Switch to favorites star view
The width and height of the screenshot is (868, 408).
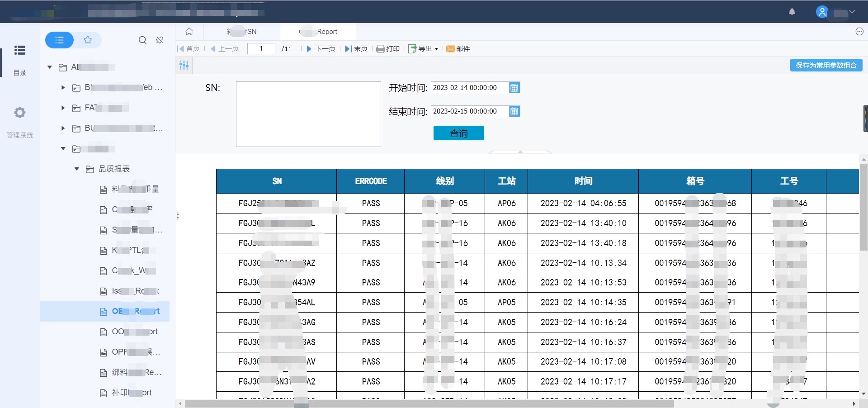tap(88, 40)
